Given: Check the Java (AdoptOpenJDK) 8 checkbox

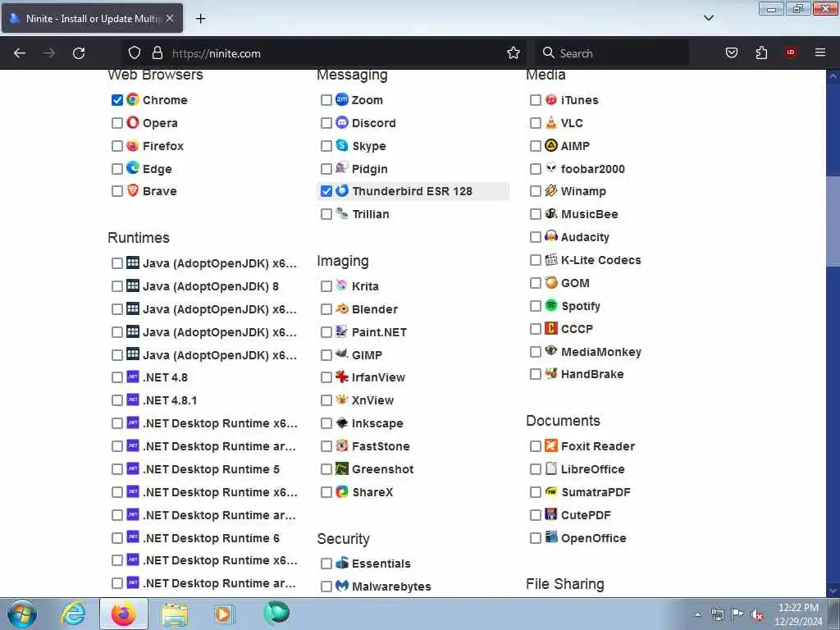Looking at the screenshot, I should [x=117, y=286].
